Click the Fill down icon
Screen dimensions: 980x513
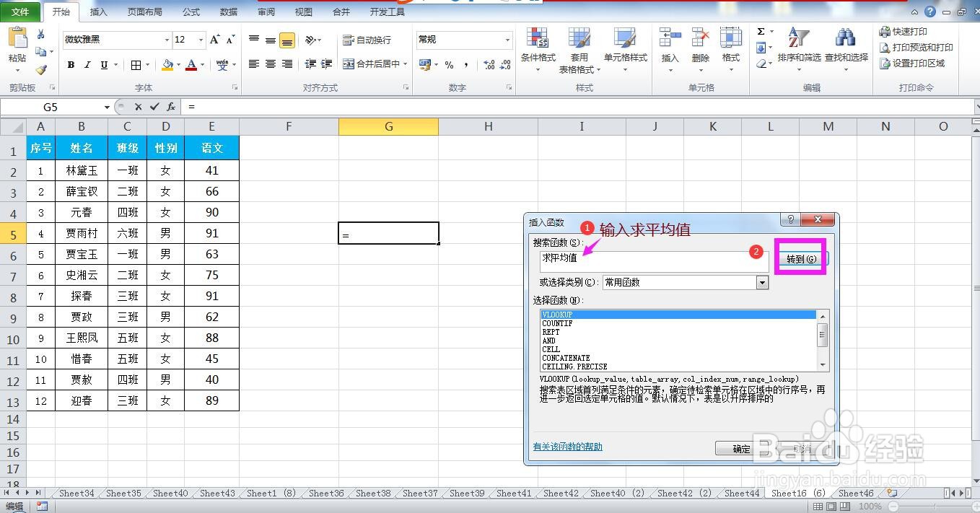coord(761,48)
